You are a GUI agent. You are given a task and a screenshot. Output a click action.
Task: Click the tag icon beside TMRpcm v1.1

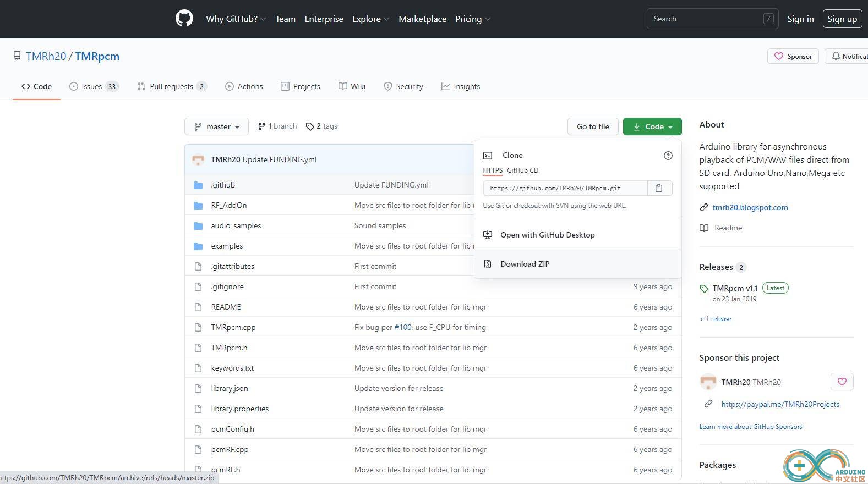704,289
